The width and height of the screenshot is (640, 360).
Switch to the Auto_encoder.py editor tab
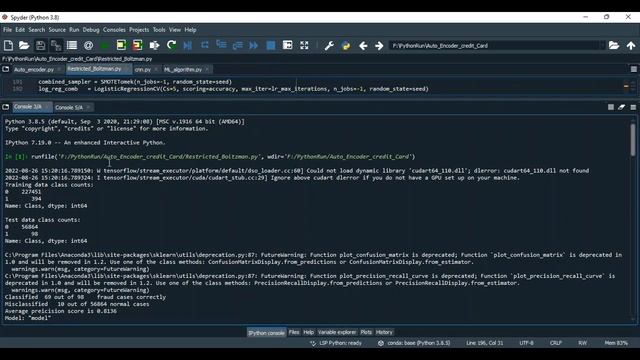coord(34,70)
